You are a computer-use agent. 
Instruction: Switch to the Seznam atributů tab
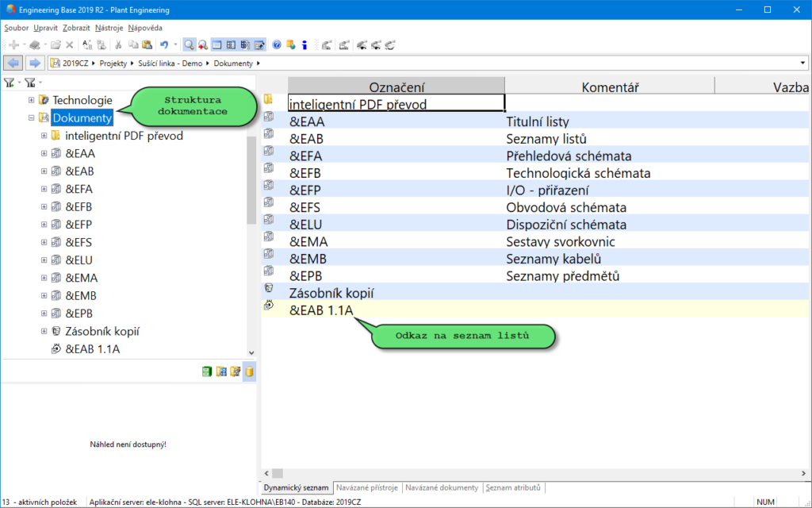point(511,487)
